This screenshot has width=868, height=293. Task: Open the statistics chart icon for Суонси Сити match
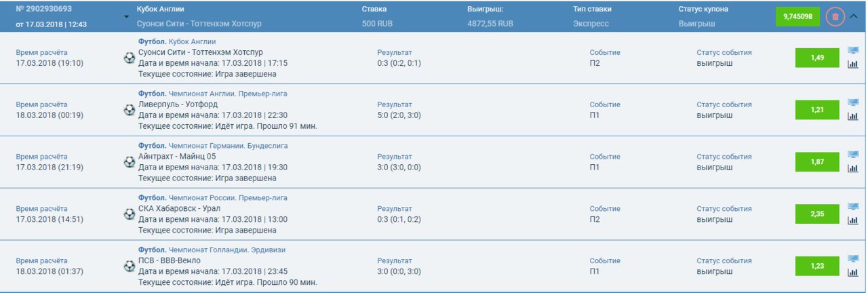click(x=853, y=64)
